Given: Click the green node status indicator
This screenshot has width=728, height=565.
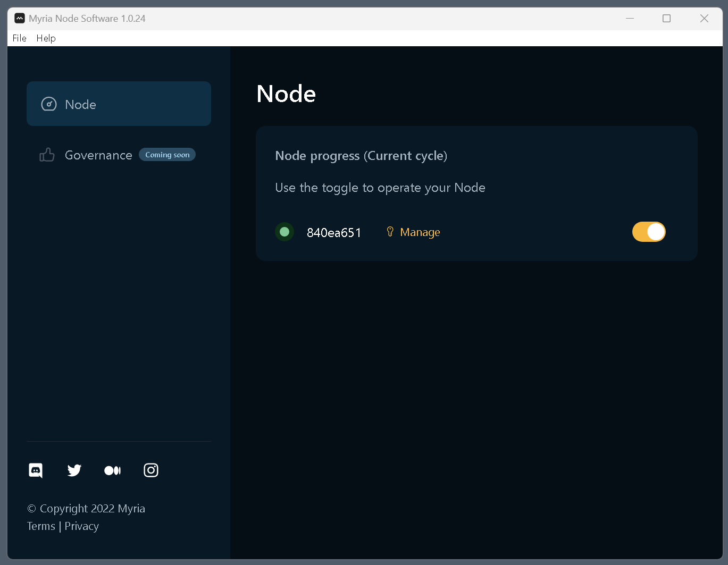Looking at the screenshot, I should (284, 232).
